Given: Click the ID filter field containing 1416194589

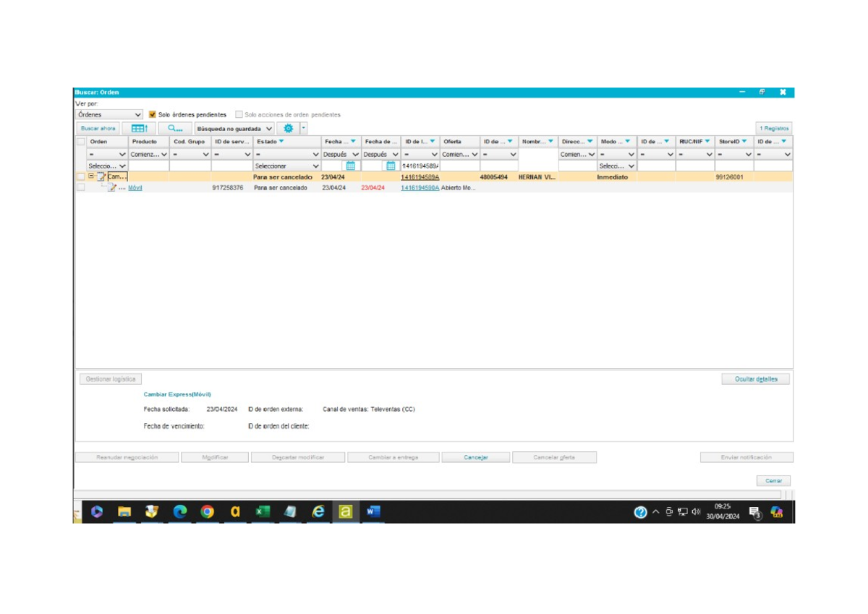Looking at the screenshot, I should (x=420, y=166).
